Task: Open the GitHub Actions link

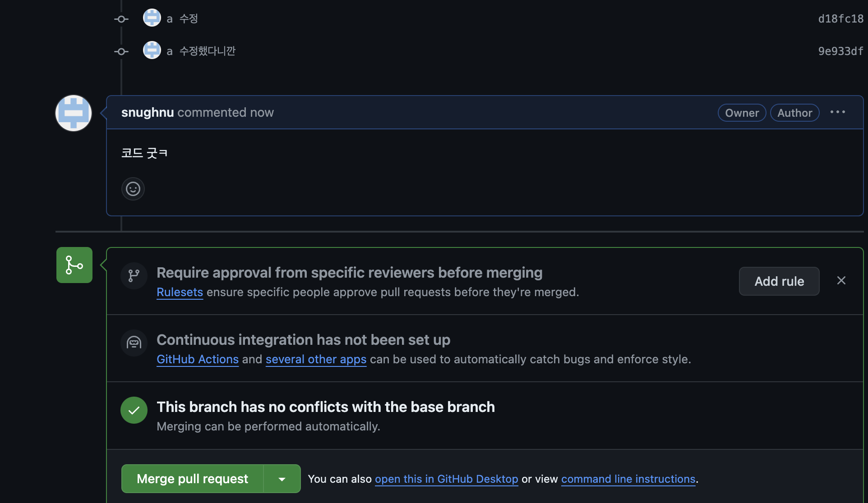Action: click(197, 359)
